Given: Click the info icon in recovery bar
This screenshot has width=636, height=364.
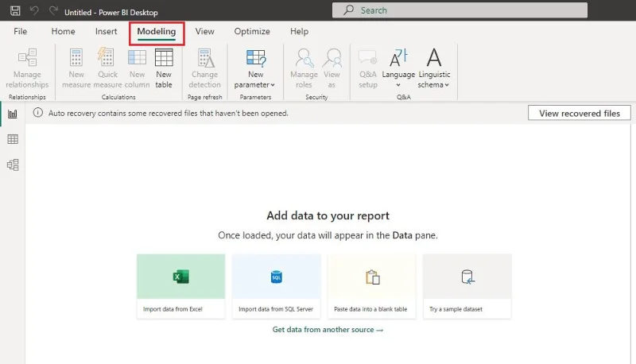Looking at the screenshot, I should coord(37,113).
